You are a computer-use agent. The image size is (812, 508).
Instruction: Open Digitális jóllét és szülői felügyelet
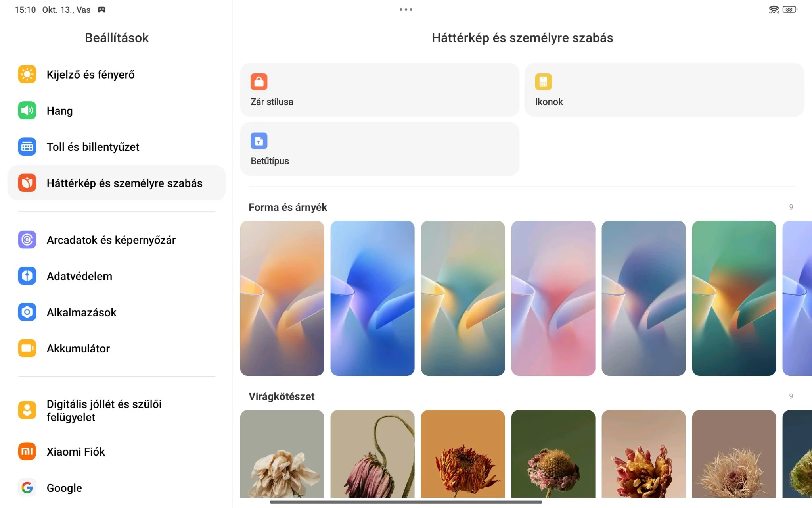point(104,410)
